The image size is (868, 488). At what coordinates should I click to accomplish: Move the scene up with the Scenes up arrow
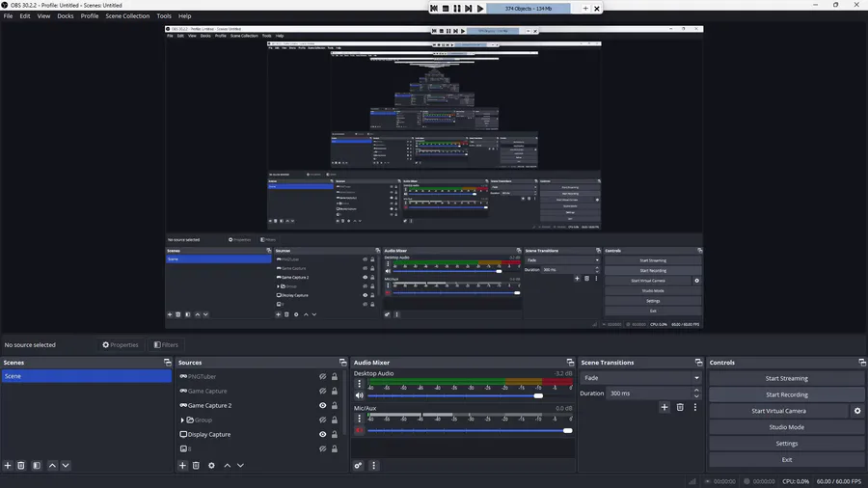click(52, 465)
